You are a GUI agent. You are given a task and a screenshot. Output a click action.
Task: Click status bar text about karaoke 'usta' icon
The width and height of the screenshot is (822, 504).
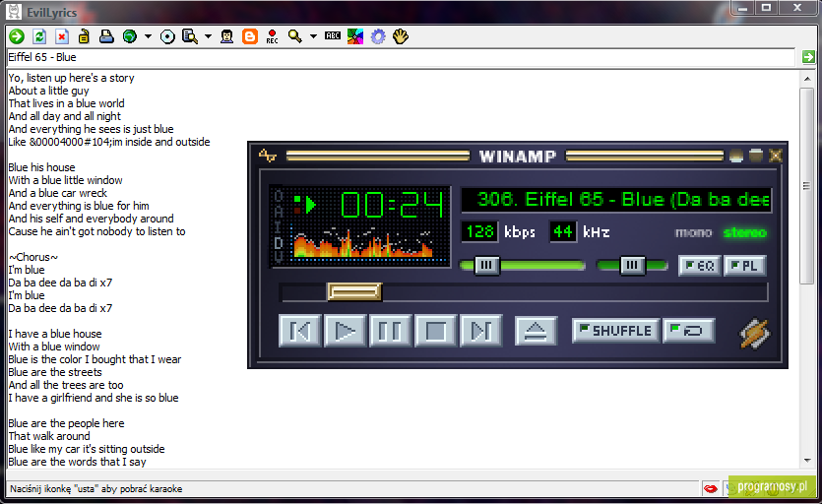[x=95, y=489]
